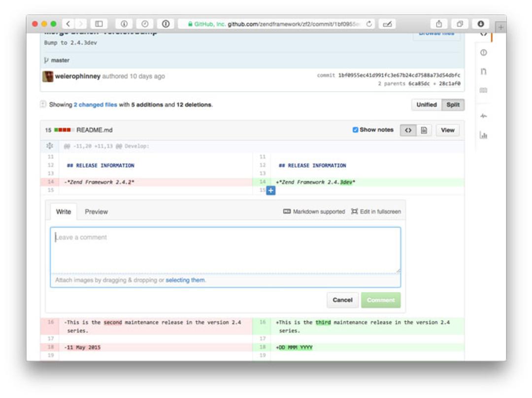This screenshot has width=532, height=398.
Task: Open parent commit 6ca85dc
Action: coord(419,83)
